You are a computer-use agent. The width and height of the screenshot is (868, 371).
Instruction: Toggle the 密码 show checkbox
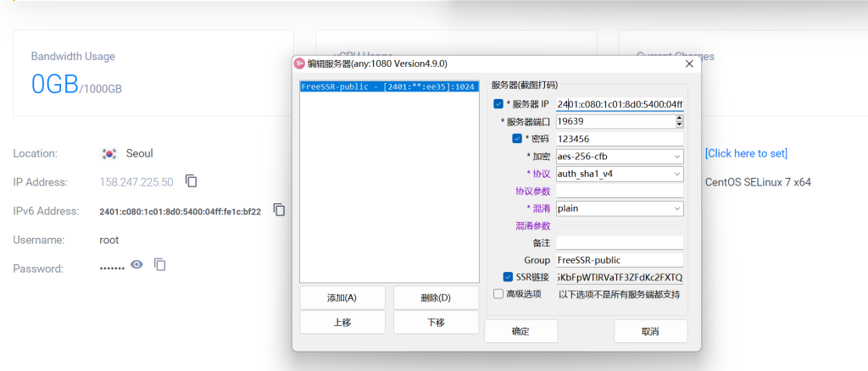517,139
